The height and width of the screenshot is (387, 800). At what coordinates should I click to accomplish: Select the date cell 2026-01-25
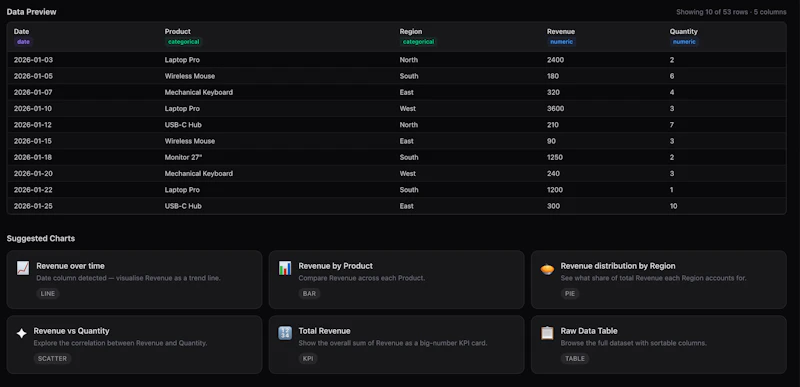(33, 207)
